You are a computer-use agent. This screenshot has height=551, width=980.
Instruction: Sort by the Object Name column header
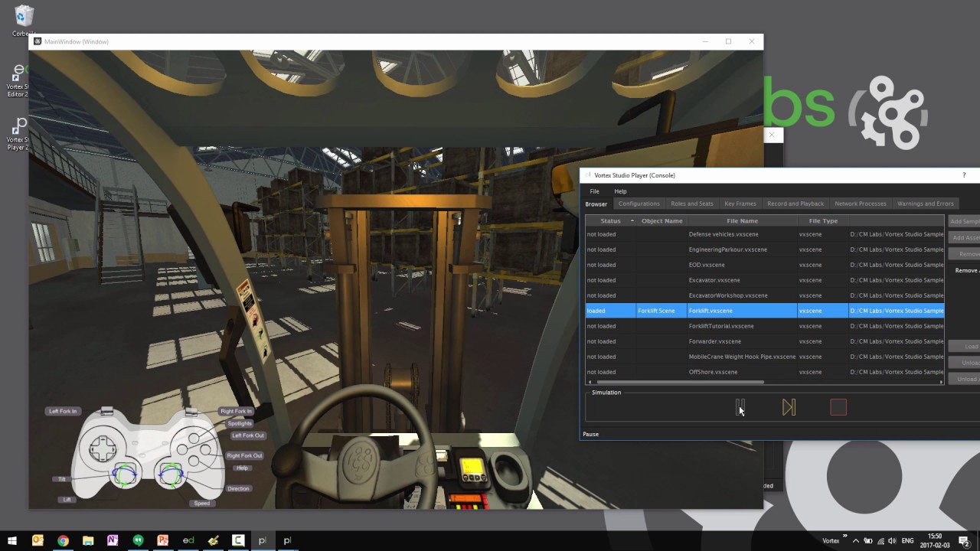coord(661,221)
